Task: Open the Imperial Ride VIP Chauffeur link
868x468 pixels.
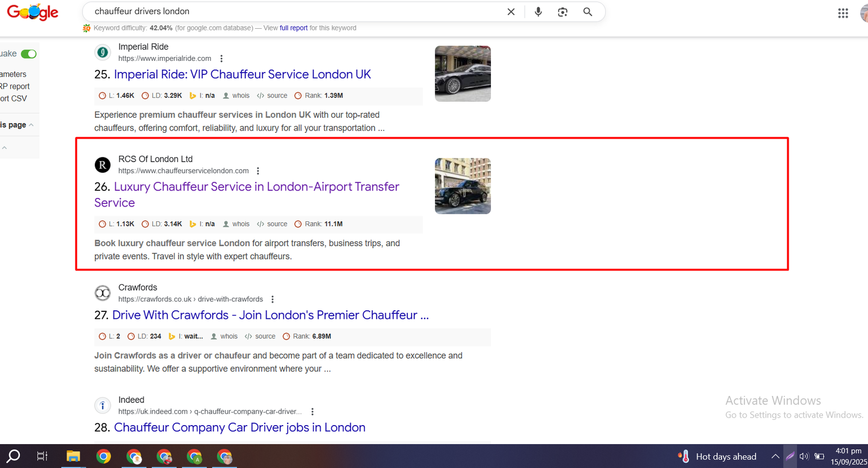Action: coord(242,74)
